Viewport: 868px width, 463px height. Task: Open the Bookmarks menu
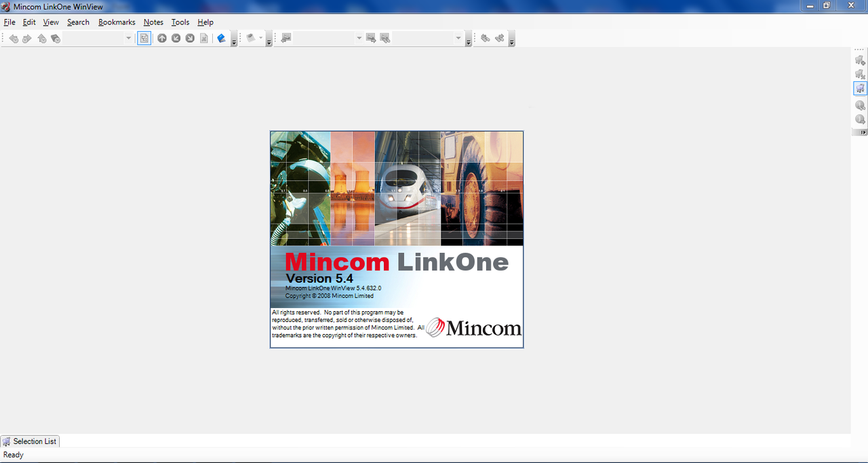pos(117,22)
